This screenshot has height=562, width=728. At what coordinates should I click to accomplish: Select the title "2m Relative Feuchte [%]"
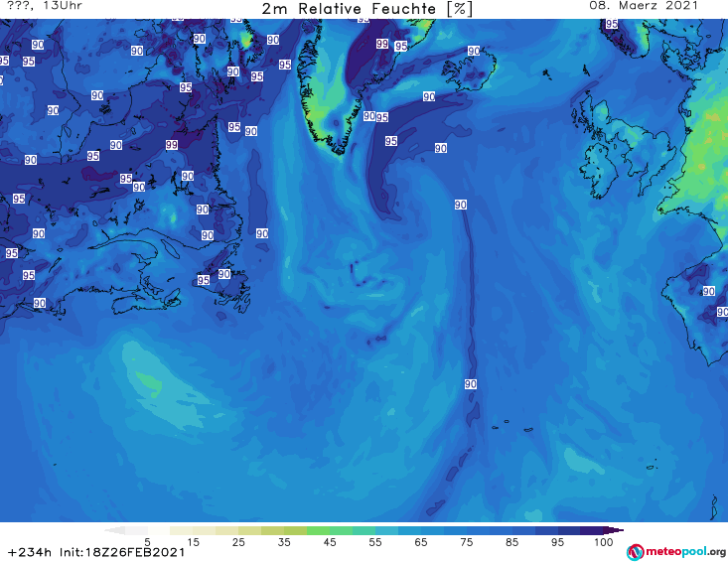click(367, 9)
